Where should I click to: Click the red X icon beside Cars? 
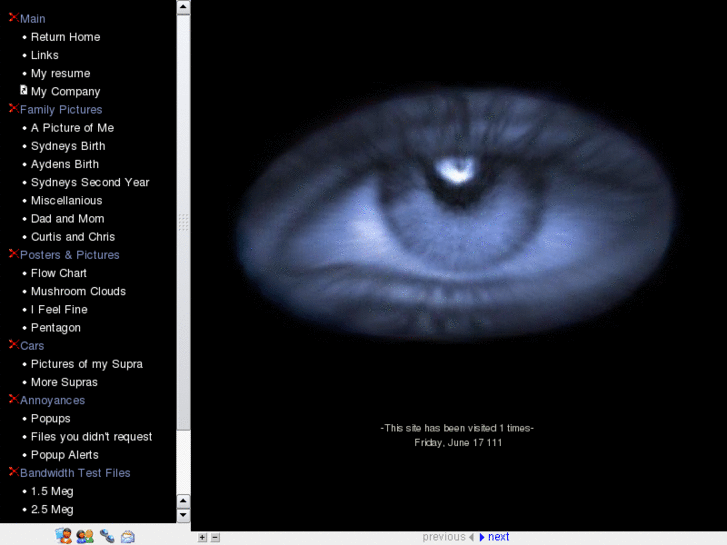(13, 345)
